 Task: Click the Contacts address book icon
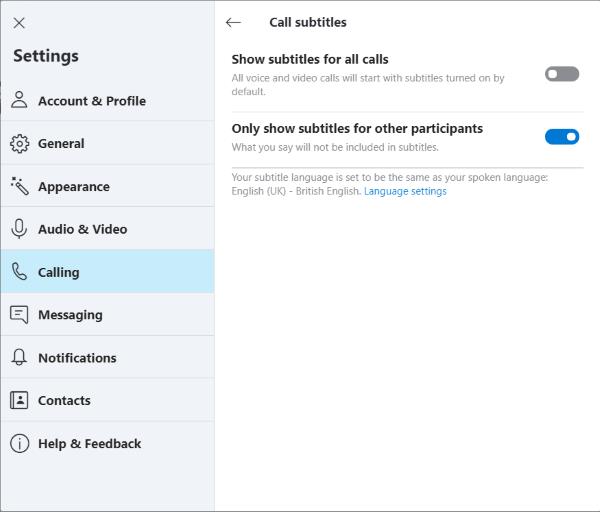19,400
